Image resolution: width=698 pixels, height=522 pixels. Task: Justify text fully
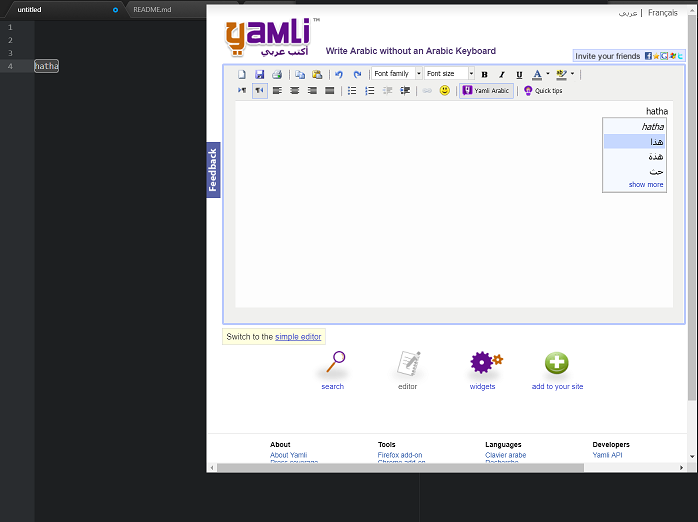329,91
